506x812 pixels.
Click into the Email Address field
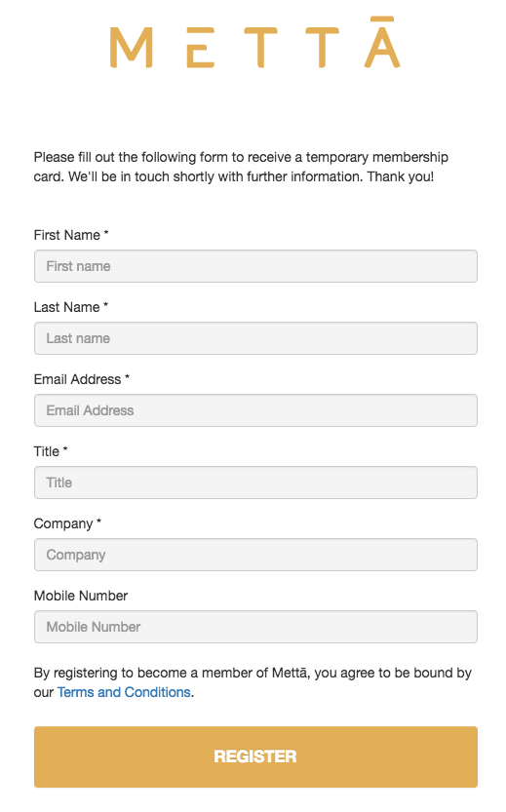pyautogui.click(x=255, y=410)
